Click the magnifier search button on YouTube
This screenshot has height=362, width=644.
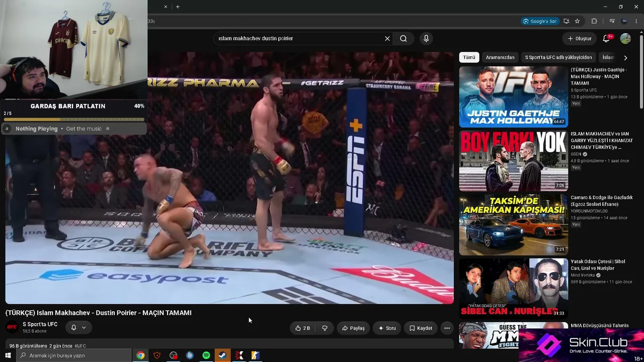click(x=404, y=39)
